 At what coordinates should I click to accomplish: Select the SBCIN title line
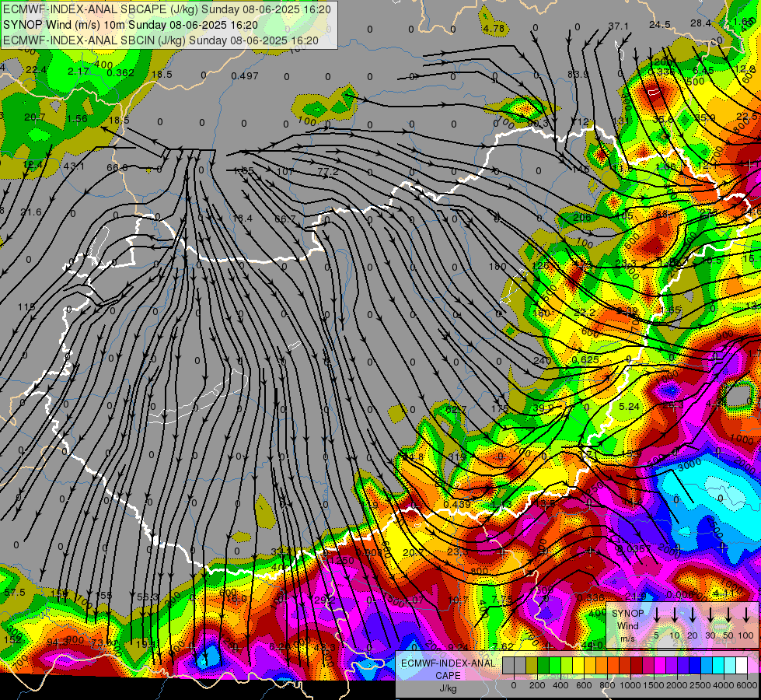click(x=161, y=40)
